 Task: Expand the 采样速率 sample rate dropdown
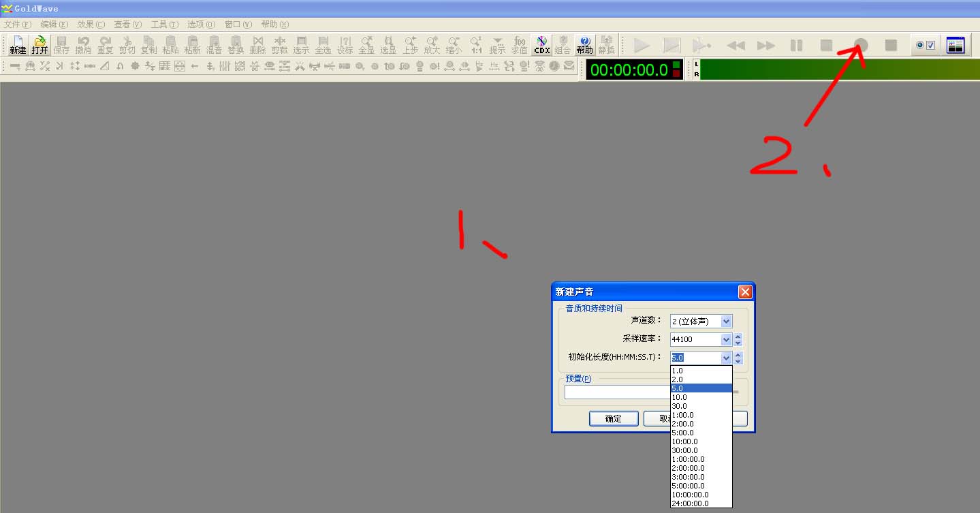click(726, 339)
